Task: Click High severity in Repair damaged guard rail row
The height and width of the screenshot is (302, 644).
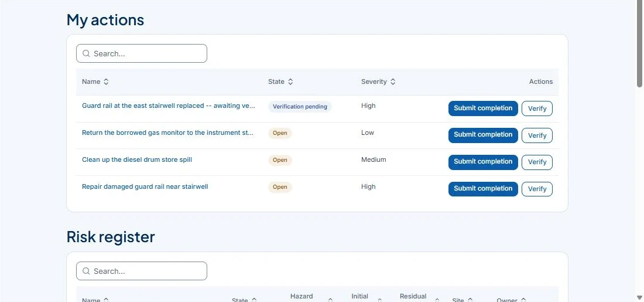Action: (368, 186)
